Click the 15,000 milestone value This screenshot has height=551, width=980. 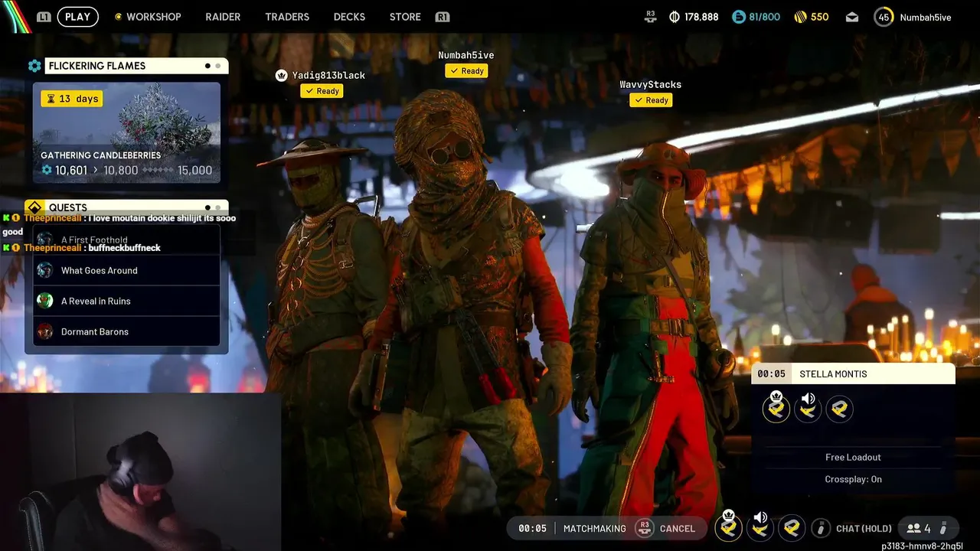click(x=195, y=171)
